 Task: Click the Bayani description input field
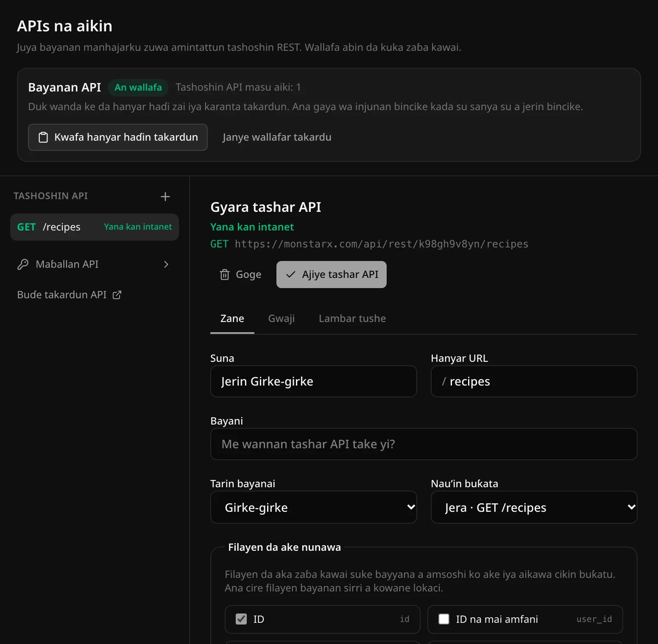click(424, 444)
